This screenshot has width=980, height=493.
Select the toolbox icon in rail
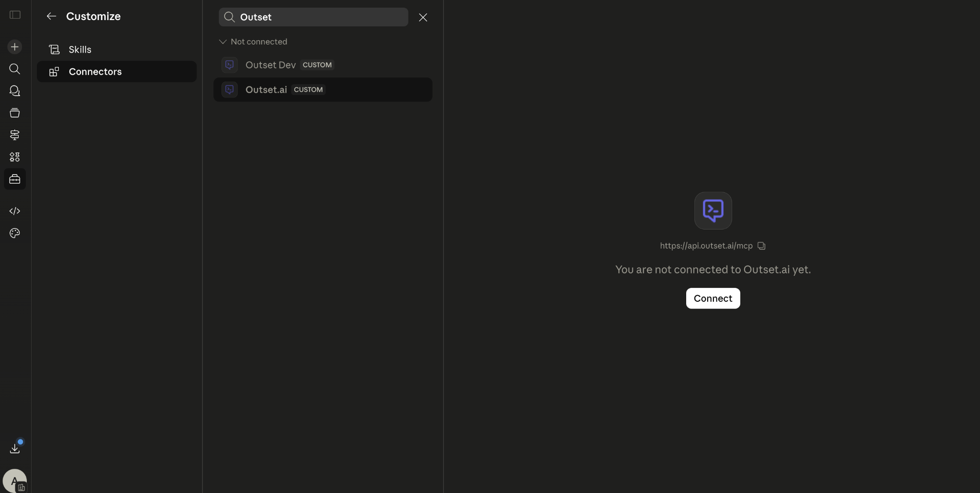(15, 179)
